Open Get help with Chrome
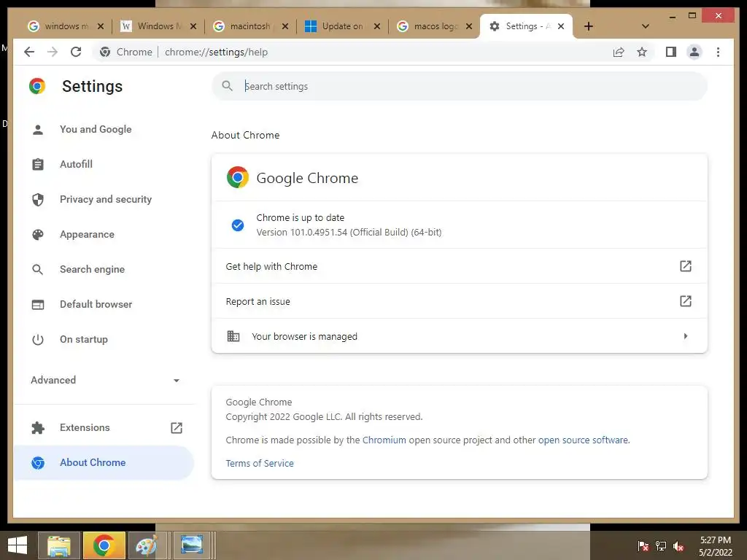The width and height of the screenshot is (747, 560). pyautogui.click(x=460, y=266)
